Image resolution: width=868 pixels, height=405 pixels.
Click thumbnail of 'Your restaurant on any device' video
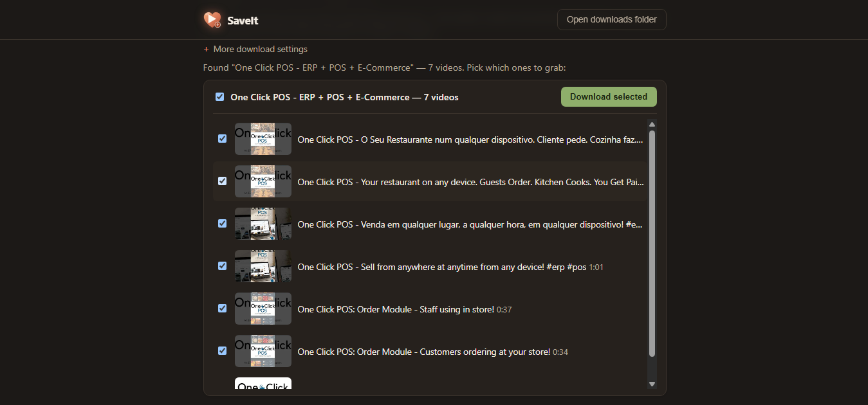click(263, 181)
